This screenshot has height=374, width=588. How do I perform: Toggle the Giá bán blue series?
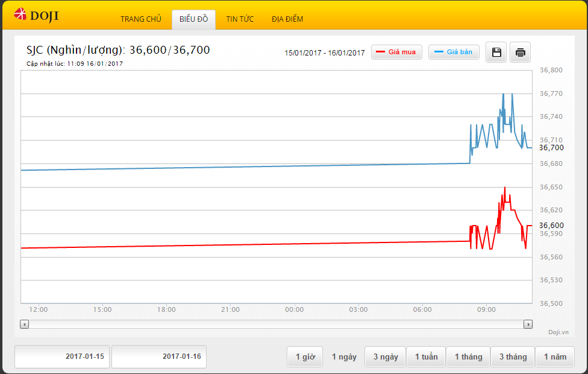pos(454,52)
